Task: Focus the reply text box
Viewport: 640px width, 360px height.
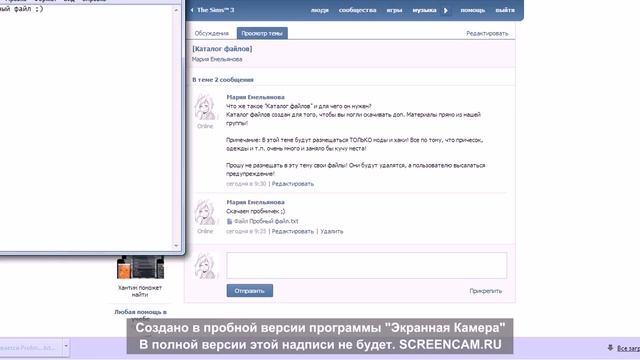Action: (x=367, y=265)
